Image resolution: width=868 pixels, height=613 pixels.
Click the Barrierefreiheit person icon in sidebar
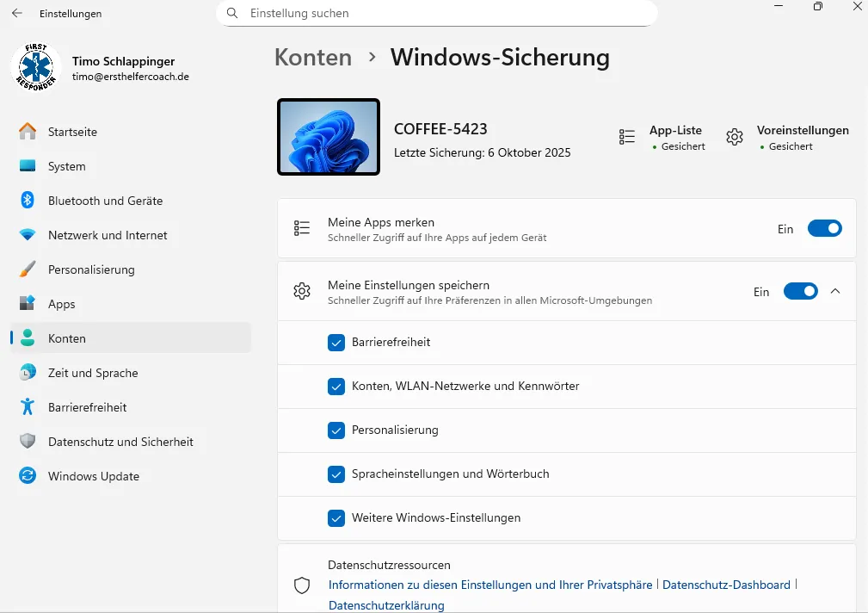point(28,407)
